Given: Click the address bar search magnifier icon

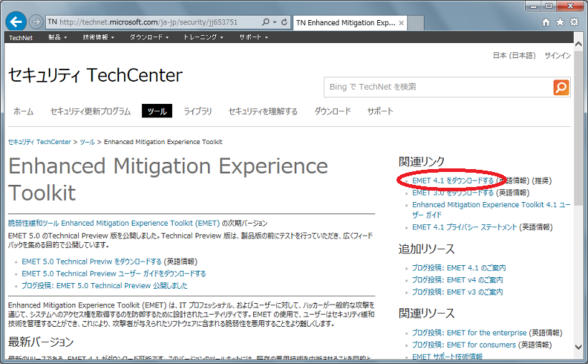Looking at the screenshot, I should 266,22.
